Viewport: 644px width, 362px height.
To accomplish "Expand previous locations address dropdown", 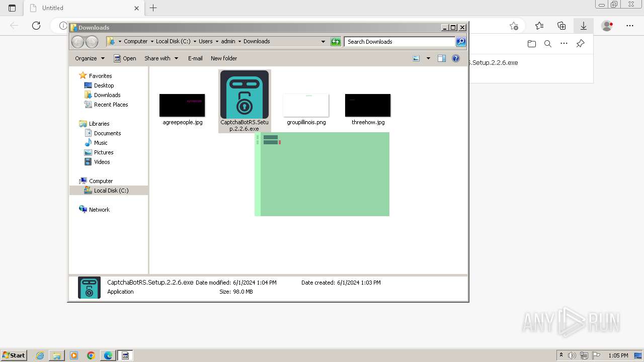I will pos(323,42).
